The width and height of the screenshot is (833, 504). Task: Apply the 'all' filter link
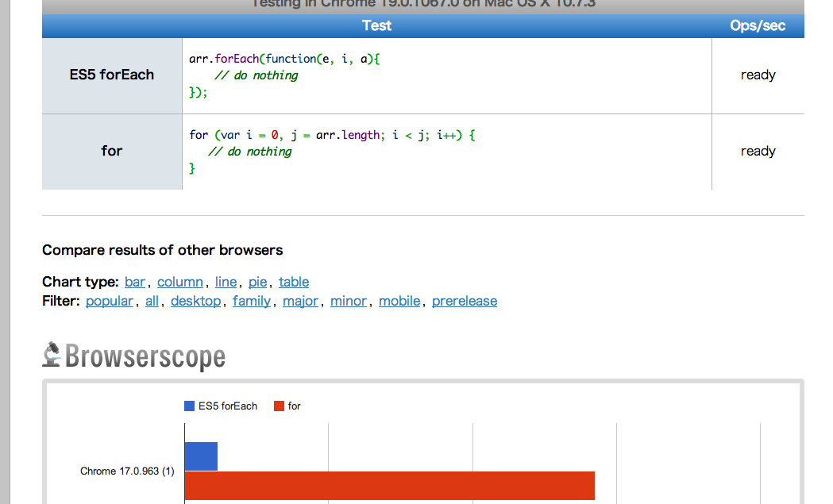[x=152, y=301]
